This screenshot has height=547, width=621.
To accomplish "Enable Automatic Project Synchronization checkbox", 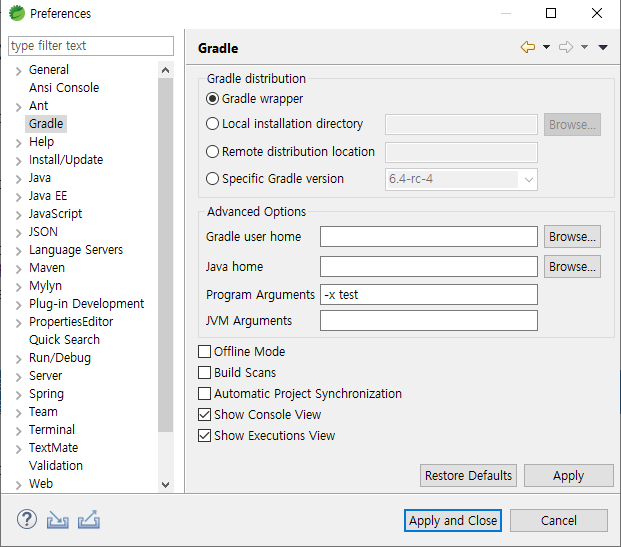I will (x=204, y=393).
